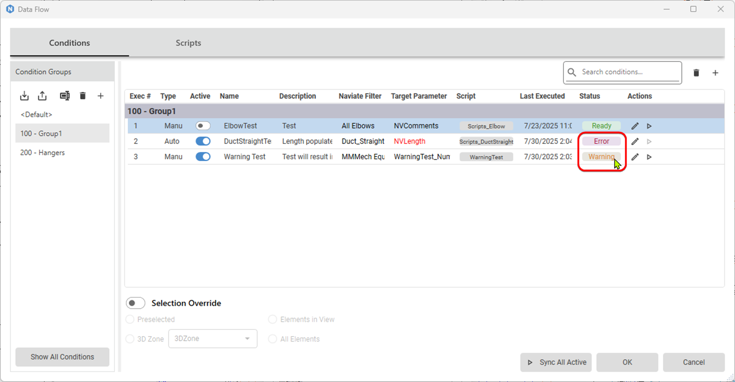Click the Type column header

pos(168,96)
